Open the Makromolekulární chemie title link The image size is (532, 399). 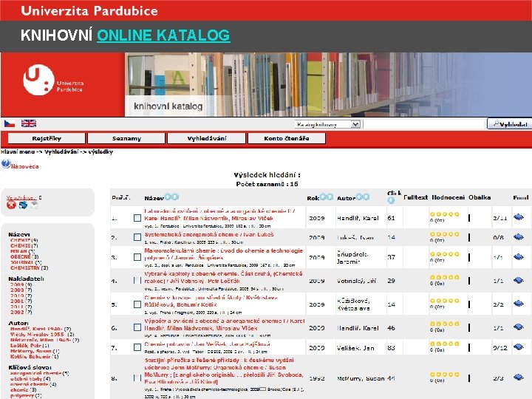pyautogui.click(x=224, y=254)
